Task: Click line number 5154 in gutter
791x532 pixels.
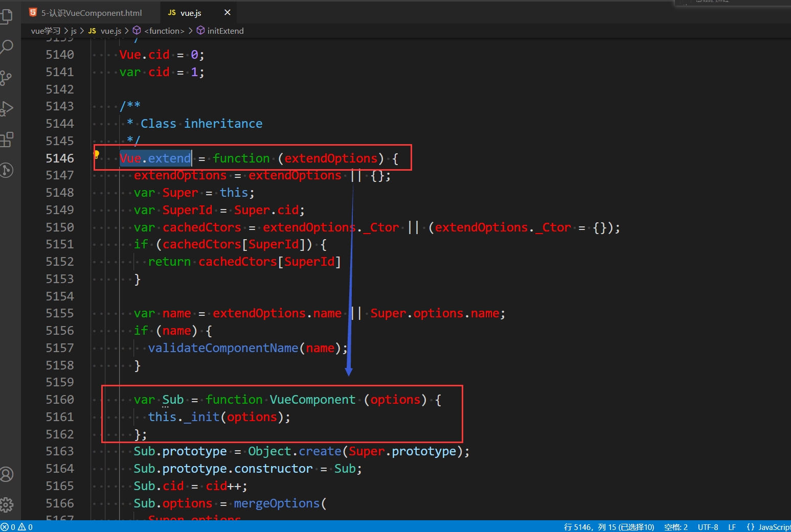Action: [x=60, y=296]
